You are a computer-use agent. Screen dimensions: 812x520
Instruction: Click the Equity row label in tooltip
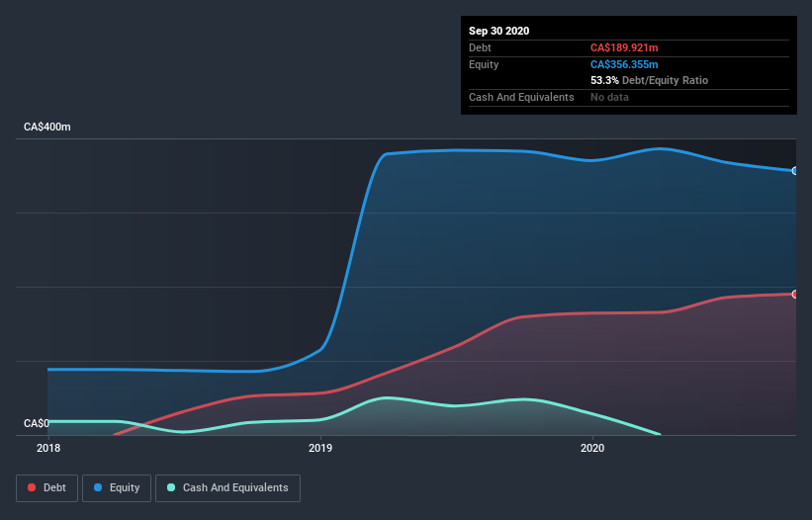484,64
